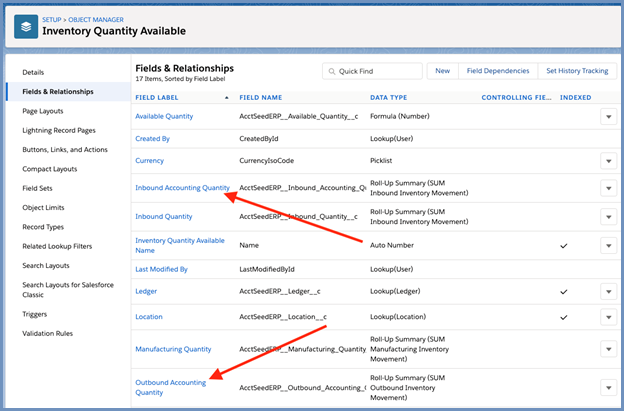Open Buttons, Links, and Actions
624x411 pixels.
65,150
